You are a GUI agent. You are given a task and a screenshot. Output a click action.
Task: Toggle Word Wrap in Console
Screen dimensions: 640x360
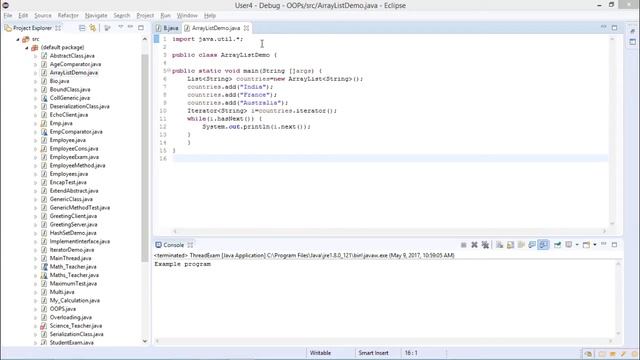click(521, 245)
